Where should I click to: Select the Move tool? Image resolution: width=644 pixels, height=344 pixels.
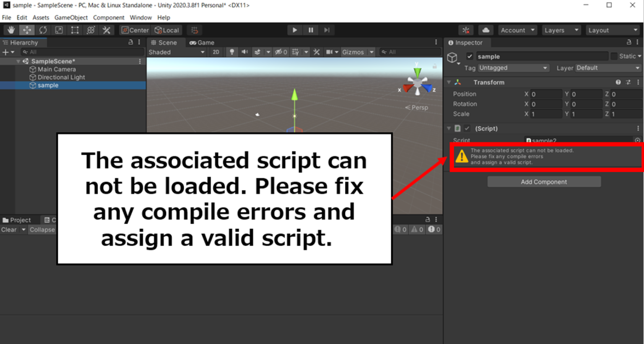pyautogui.click(x=27, y=30)
